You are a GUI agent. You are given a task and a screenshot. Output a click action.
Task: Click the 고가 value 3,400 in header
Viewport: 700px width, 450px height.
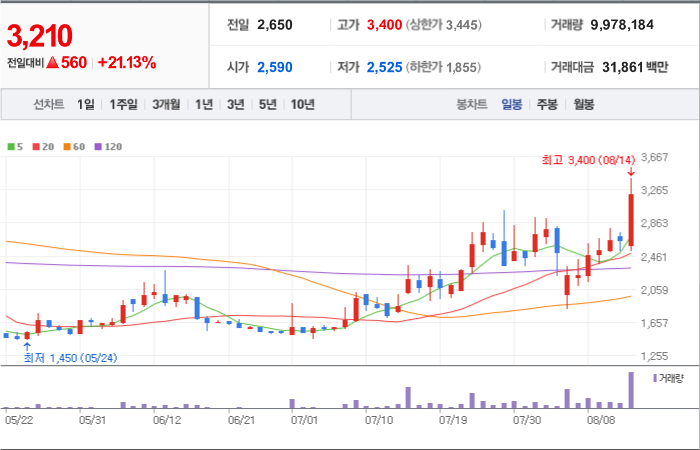point(384,25)
